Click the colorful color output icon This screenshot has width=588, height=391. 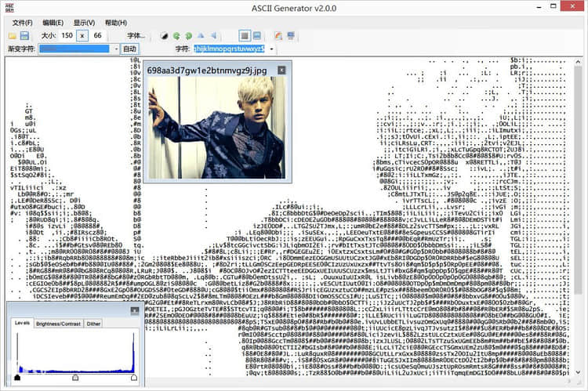click(278, 35)
